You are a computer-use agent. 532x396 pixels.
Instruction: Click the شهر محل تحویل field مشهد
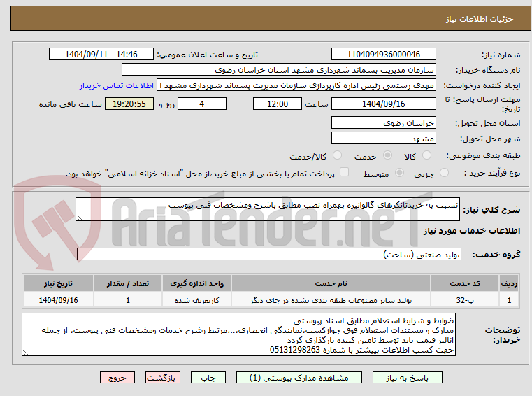point(383,139)
